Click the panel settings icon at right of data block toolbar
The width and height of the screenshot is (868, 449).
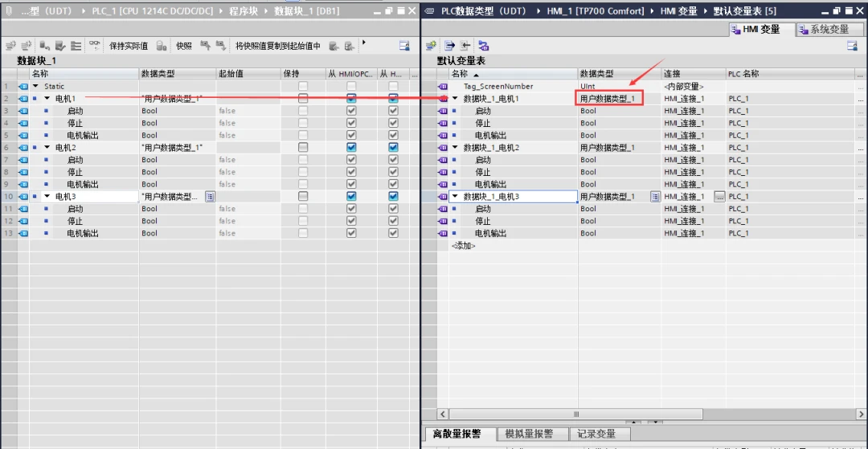404,46
